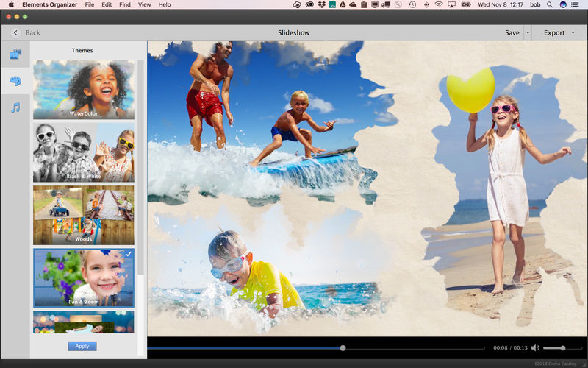Open the Audio music note panel
Screen dimensions: 588x368
[x=15, y=107]
